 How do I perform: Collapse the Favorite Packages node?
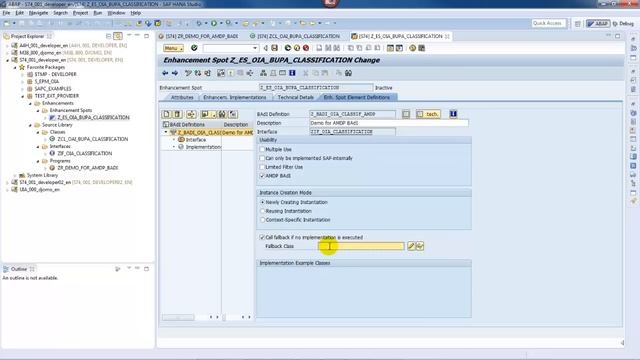15,67
